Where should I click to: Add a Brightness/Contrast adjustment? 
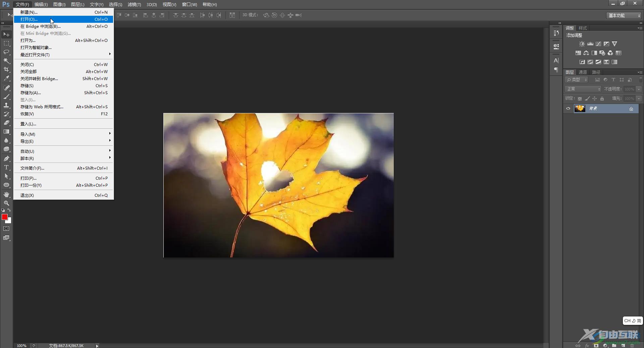pyautogui.click(x=582, y=44)
